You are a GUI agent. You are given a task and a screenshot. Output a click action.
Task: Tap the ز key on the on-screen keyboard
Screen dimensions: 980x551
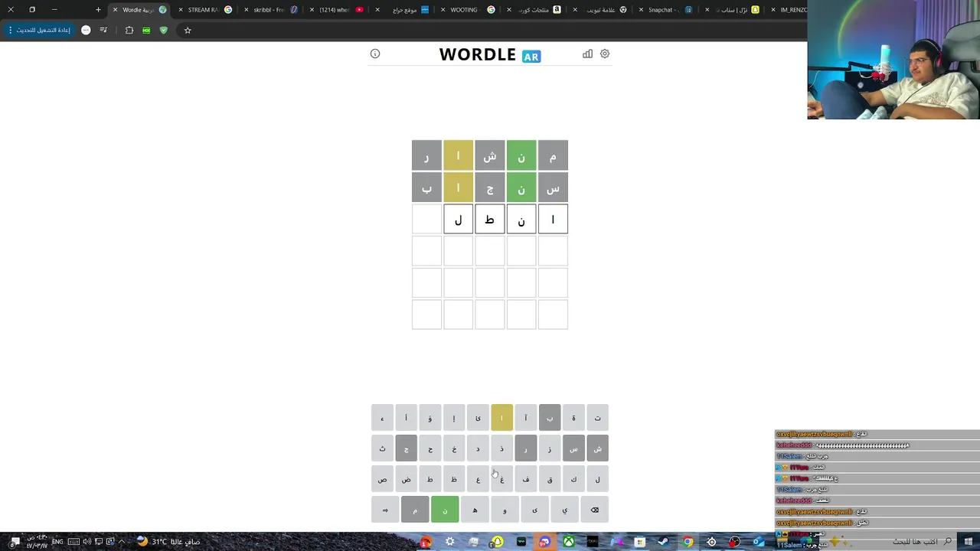[x=550, y=448]
